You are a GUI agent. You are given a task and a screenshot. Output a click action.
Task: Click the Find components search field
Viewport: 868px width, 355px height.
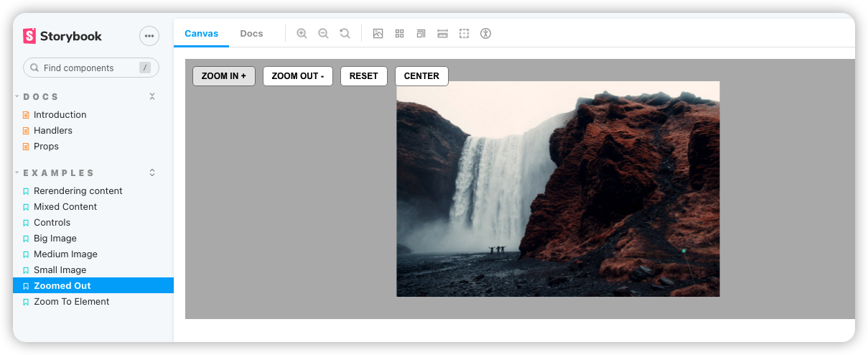(x=86, y=68)
